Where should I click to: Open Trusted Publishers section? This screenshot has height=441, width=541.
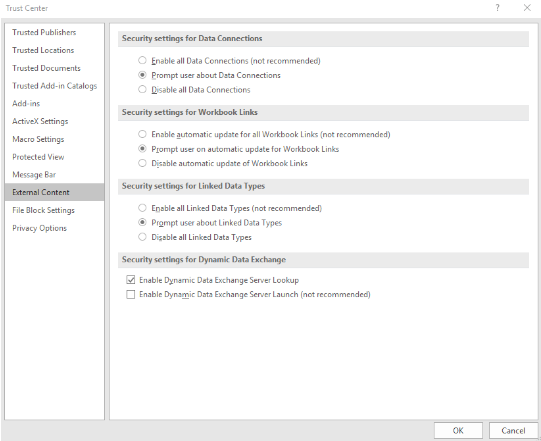(x=55, y=32)
